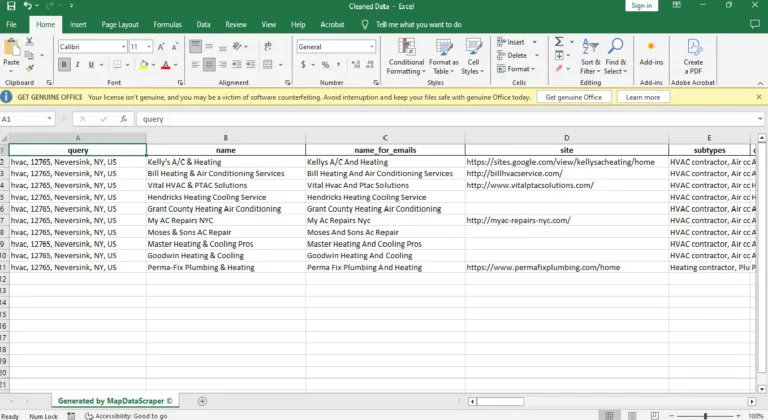Click the AutoSum sigma icon
Screen dimensions: 768x420
559,42
